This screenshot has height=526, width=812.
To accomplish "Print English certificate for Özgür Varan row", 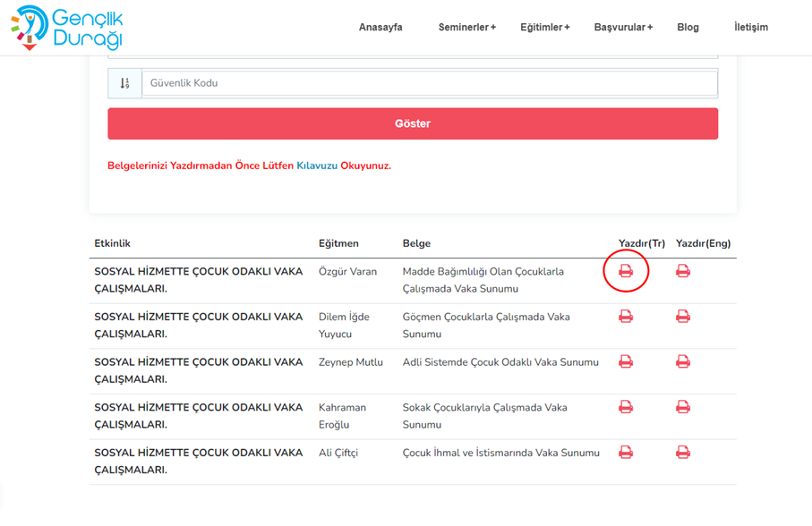I will [682, 271].
